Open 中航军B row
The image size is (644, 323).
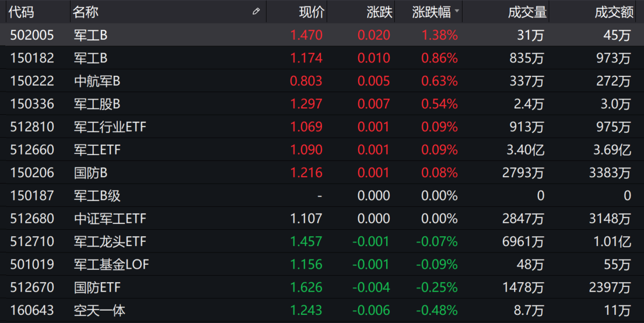(97, 81)
